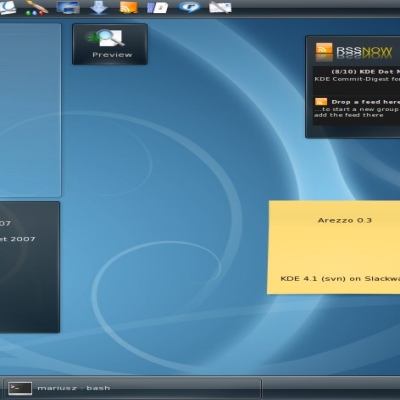Open the orange RSS feed icon in top panel
The image size is (400, 400).
pyautogui.click(x=129, y=7)
